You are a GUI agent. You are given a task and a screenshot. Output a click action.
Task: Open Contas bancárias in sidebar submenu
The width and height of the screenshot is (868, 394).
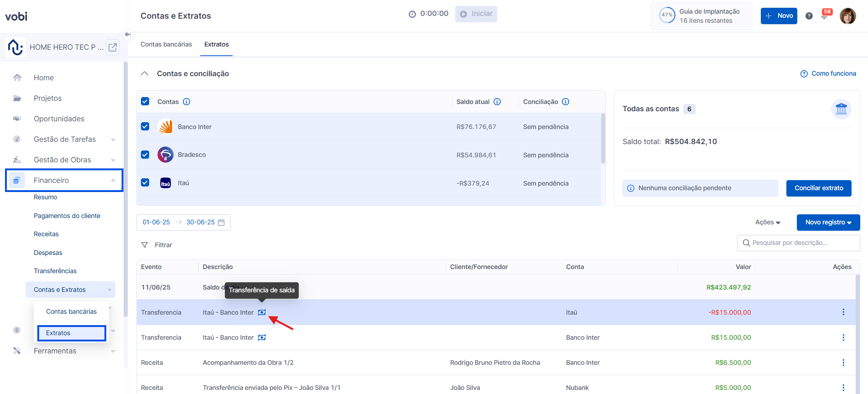pos(71,311)
